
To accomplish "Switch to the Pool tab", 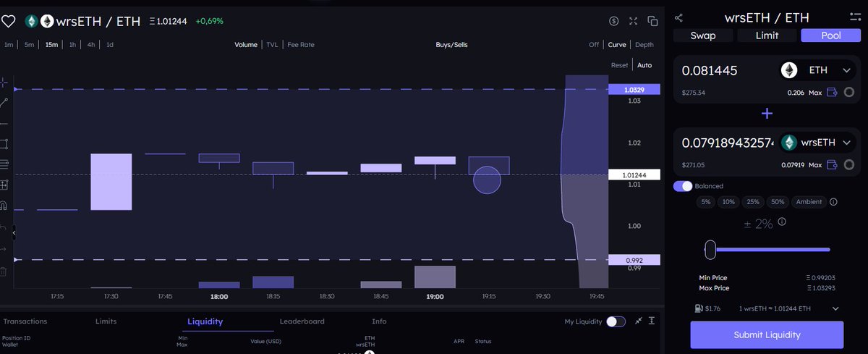I will 831,35.
